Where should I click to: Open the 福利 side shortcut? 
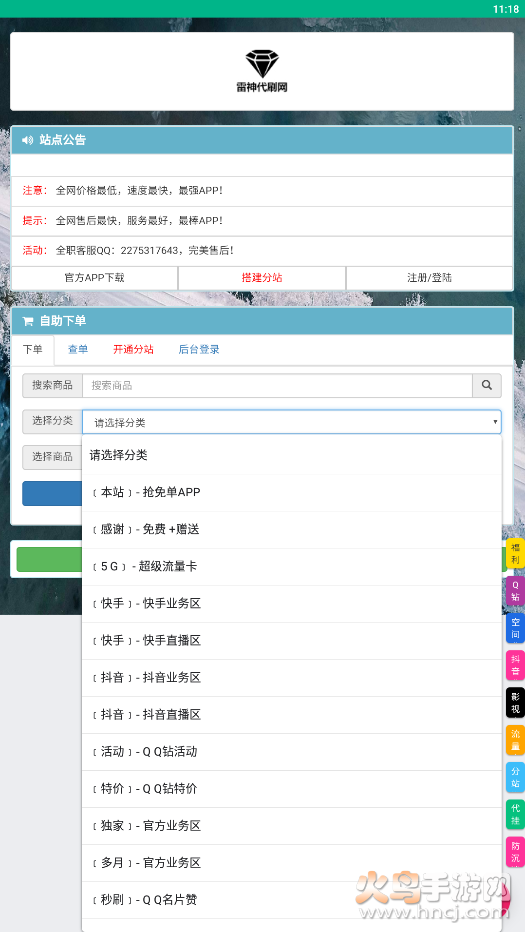[515, 553]
